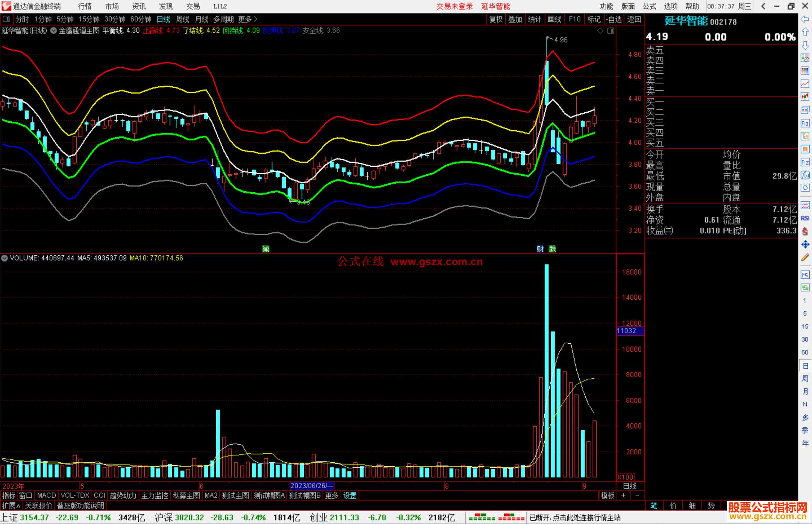
Task: Toggle the panel icon left of 分时
Action: point(6,19)
